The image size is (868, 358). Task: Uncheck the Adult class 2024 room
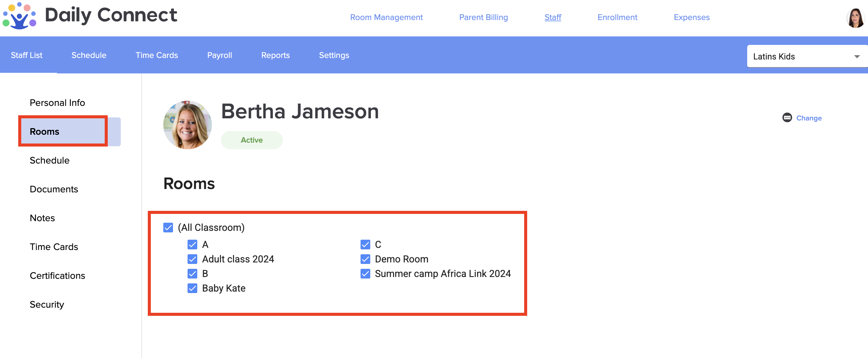pyautogui.click(x=192, y=259)
